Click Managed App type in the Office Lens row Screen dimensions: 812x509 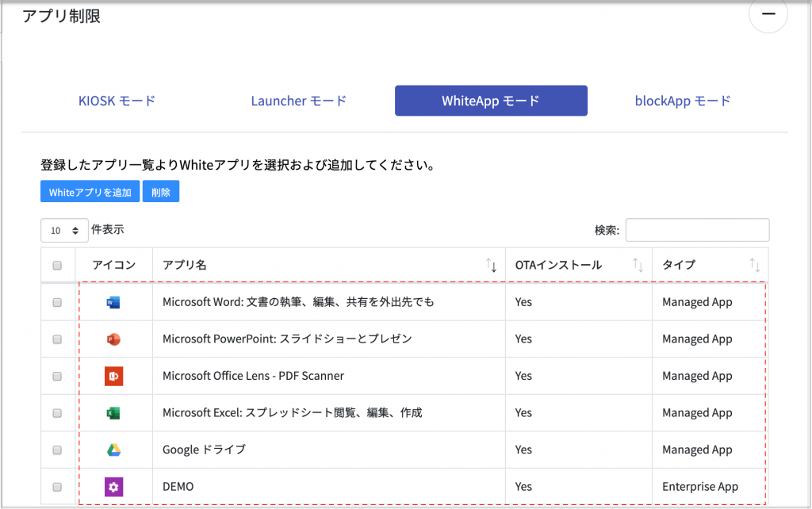[x=697, y=376]
